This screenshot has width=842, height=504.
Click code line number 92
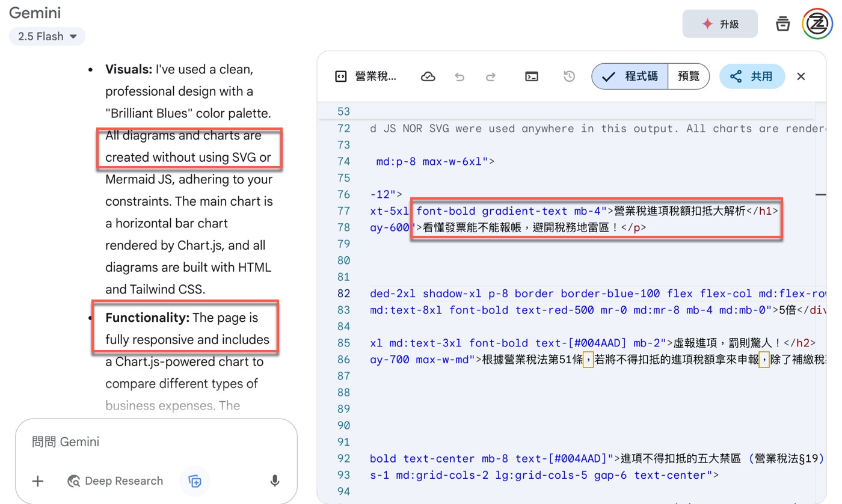tap(344, 458)
